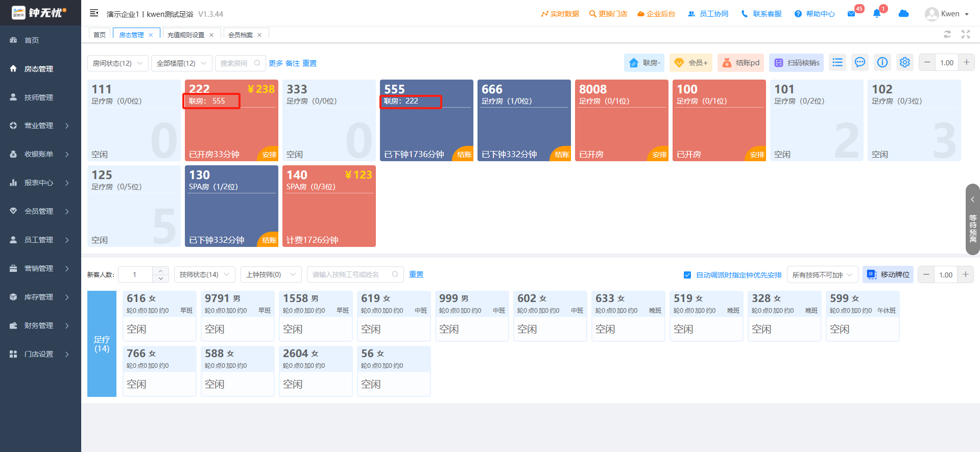Decrease technician card zoom minus

926,274
